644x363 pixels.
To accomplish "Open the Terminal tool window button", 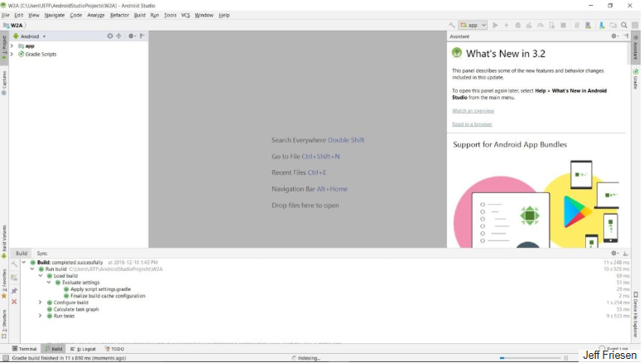I will (25, 349).
